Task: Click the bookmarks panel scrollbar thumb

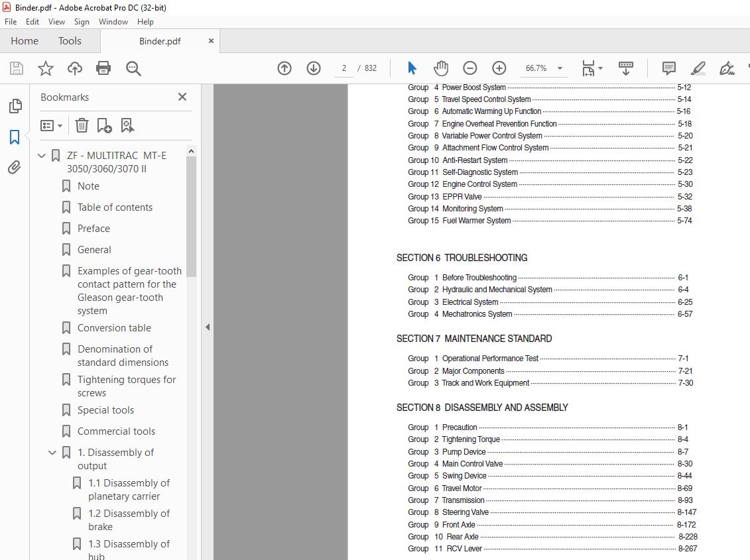Action: click(x=192, y=217)
